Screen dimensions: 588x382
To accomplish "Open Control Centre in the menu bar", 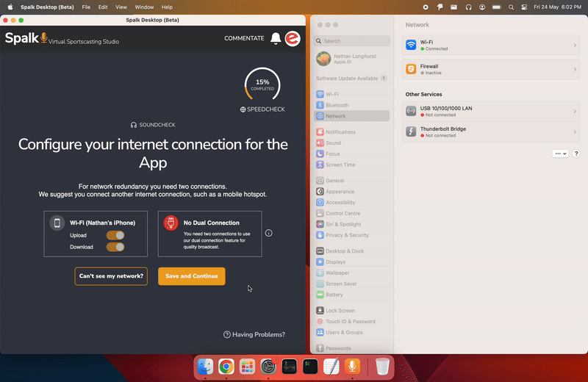I will (x=524, y=7).
